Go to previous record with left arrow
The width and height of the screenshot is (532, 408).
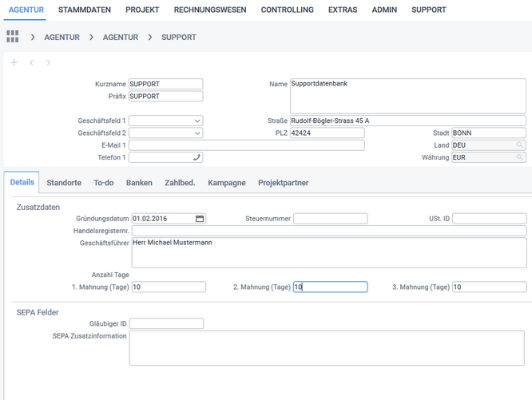point(32,63)
